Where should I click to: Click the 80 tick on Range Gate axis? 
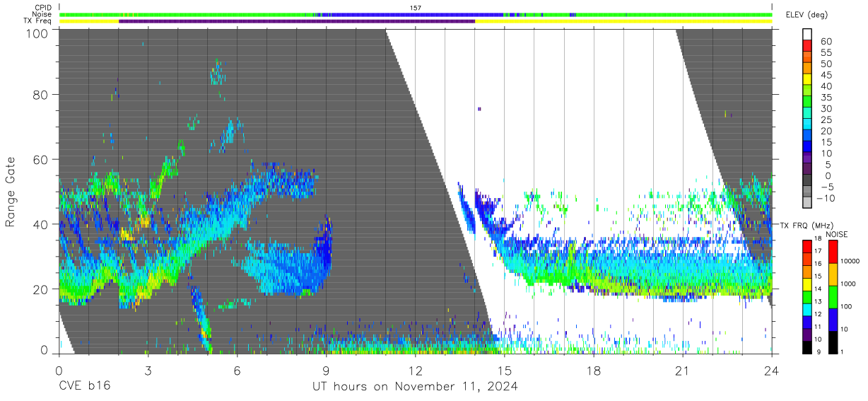40,95
